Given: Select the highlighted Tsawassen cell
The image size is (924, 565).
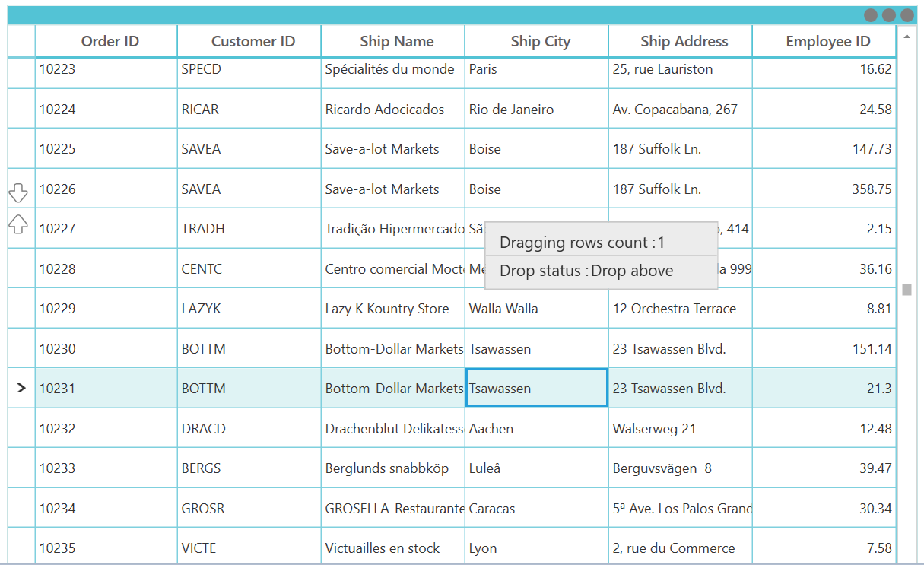Looking at the screenshot, I should click(x=535, y=388).
